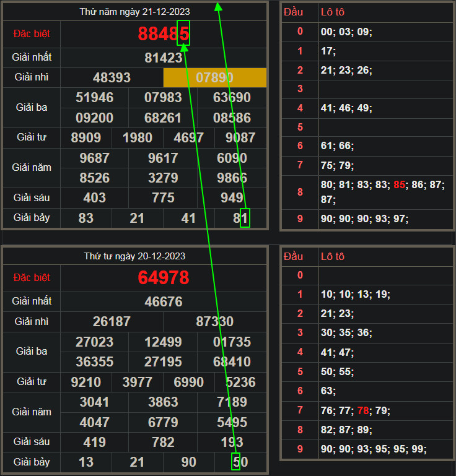The width and height of the screenshot is (456, 476).
Task: Click the special prize number 88485
Action: tap(162, 34)
